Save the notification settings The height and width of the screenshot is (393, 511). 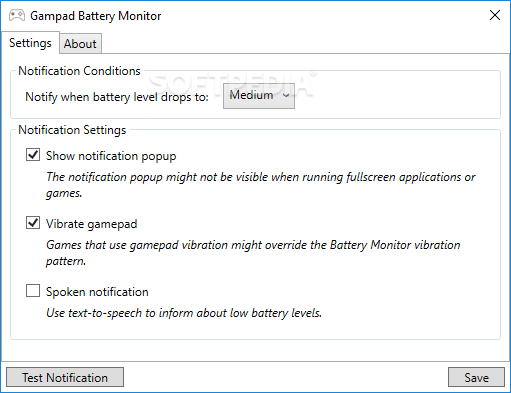(476, 377)
